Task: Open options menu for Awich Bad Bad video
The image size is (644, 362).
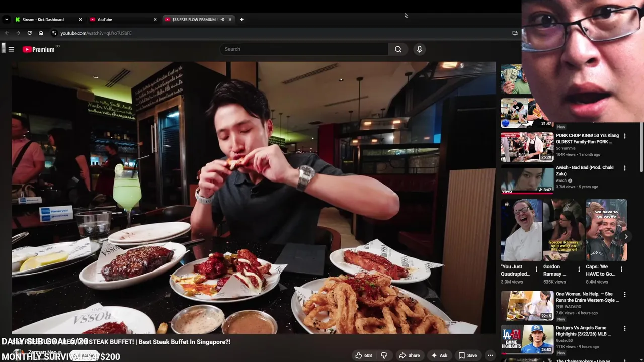Action: pyautogui.click(x=625, y=168)
